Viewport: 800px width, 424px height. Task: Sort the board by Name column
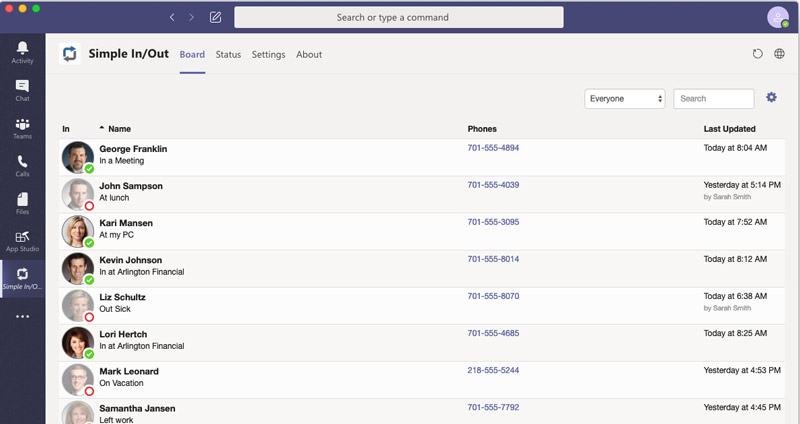point(119,129)
